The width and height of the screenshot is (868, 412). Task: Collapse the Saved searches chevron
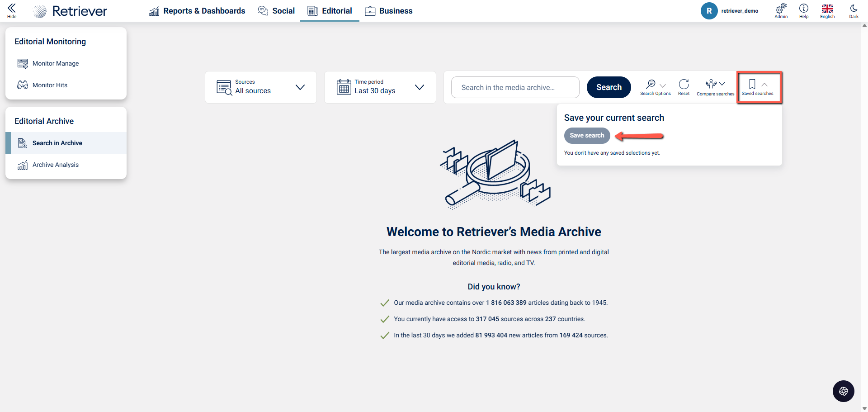click(764, 85)
